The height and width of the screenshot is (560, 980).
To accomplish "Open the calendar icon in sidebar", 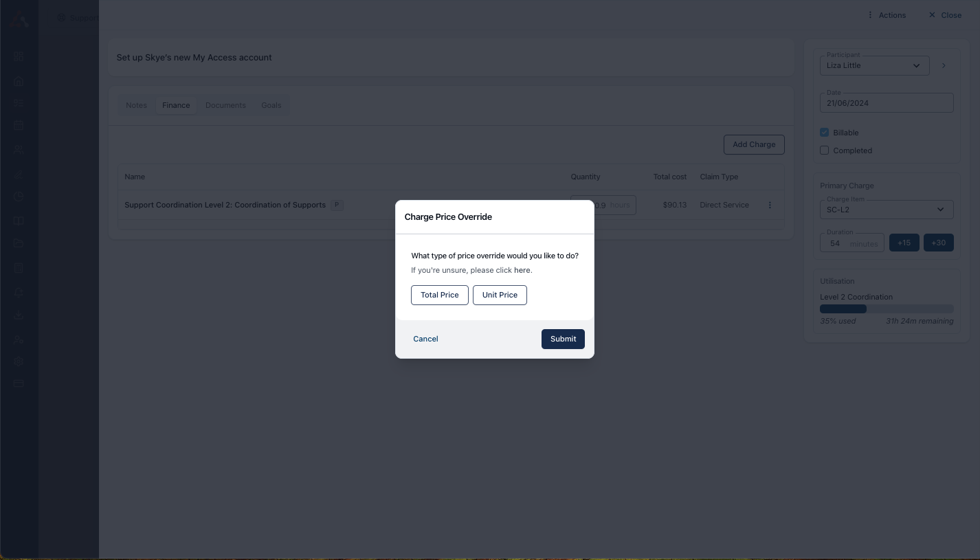I will click(x=19, y=126).
